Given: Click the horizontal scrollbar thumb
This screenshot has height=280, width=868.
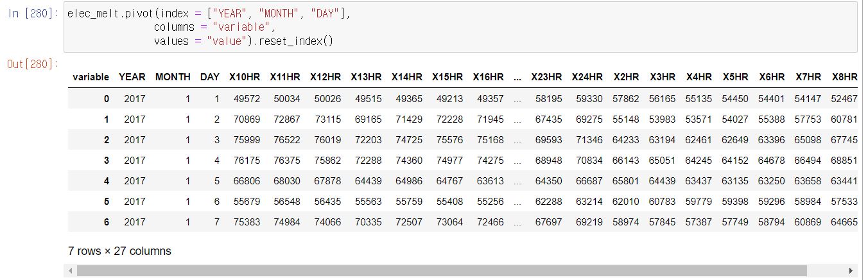Looking at the screenshot, I should click(442, 271).
